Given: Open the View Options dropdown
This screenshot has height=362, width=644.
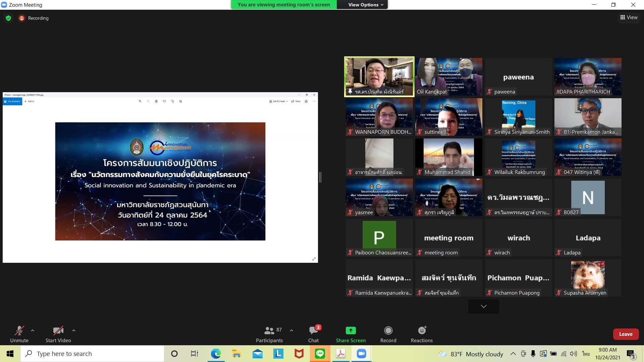Looking at the screenshot, I should [365, 5].
